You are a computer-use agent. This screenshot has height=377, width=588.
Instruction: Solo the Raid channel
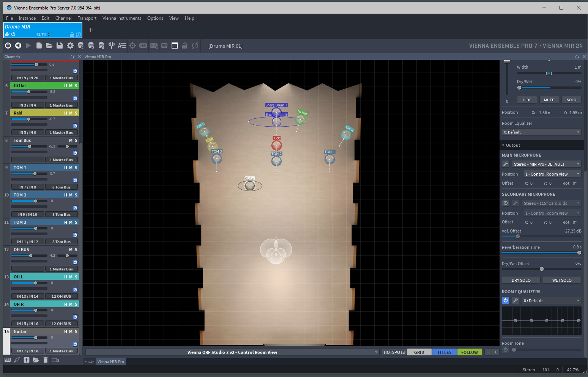tap(76, 113)
